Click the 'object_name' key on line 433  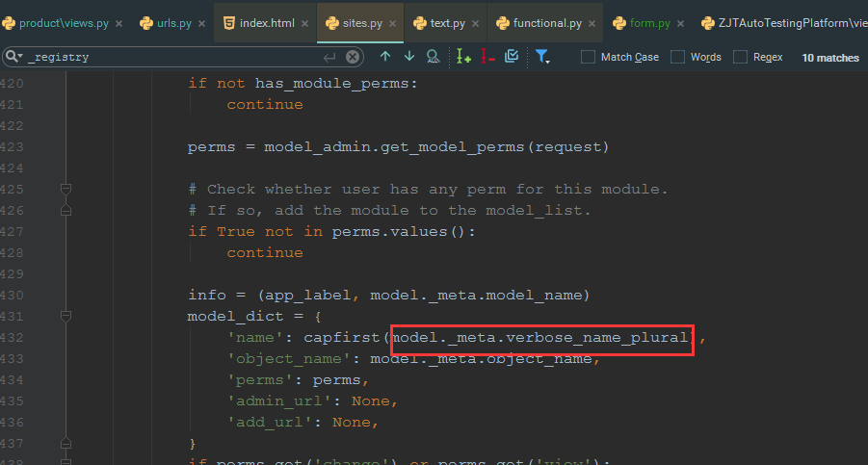[x=287, y=359]
